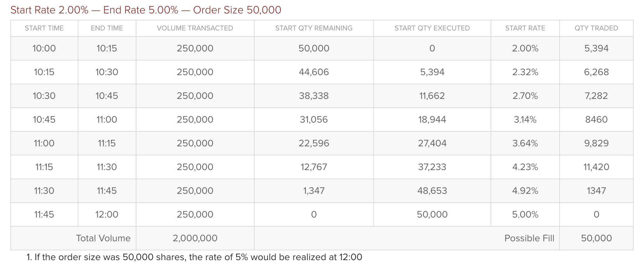Click the START TIME column header
The width and height of the screenshot is (644, 272).
44,28
